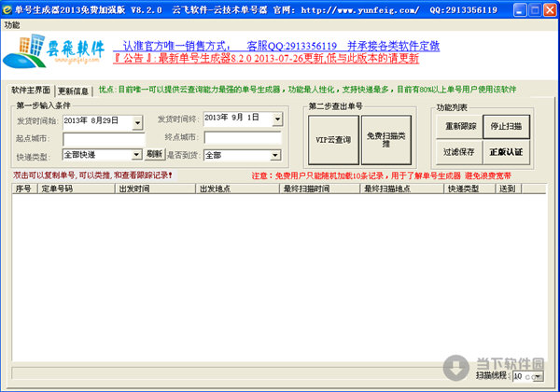Click the 重新跟踪 button
The image size is (560, 392).
point(460,126)
